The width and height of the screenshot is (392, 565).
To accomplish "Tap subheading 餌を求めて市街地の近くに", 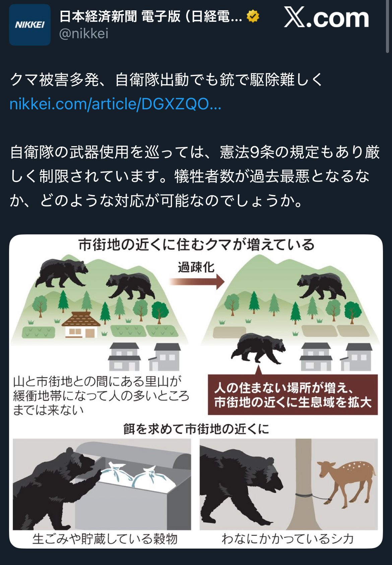I will (x=196, y=429).
